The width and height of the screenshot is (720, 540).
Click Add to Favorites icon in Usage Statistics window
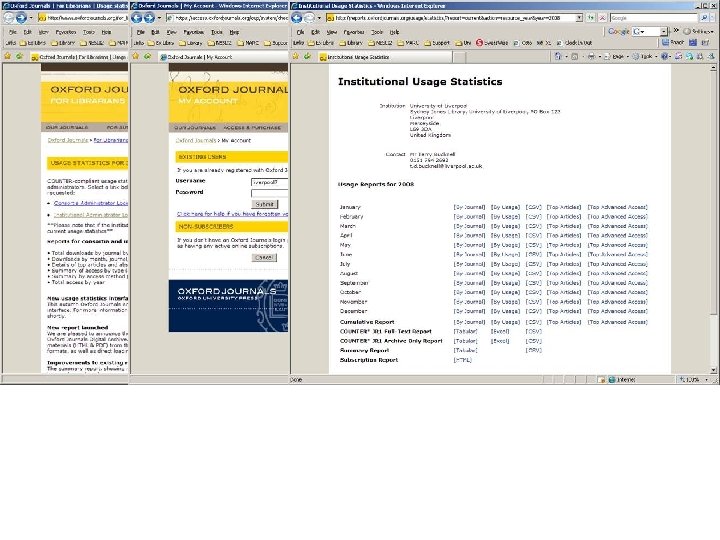tap(307, 56)
